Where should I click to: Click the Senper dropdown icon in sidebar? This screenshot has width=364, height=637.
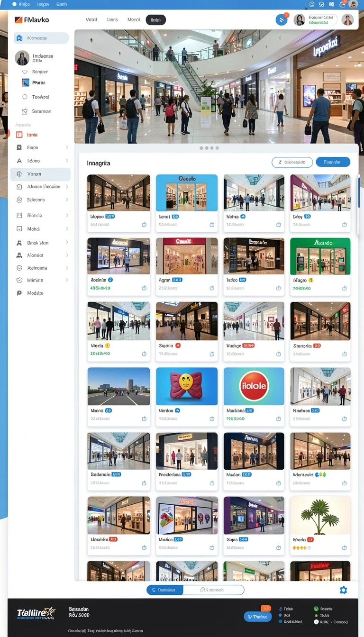[x=25, y=72]
